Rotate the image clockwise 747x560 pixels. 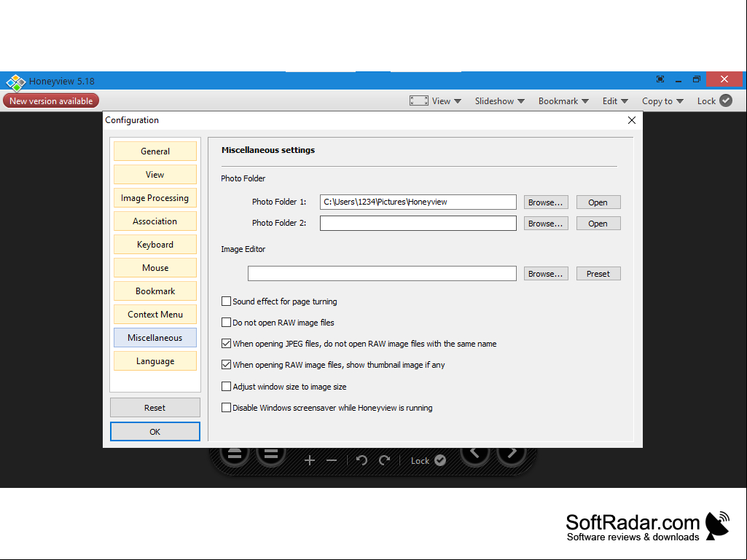click(385, 460)
